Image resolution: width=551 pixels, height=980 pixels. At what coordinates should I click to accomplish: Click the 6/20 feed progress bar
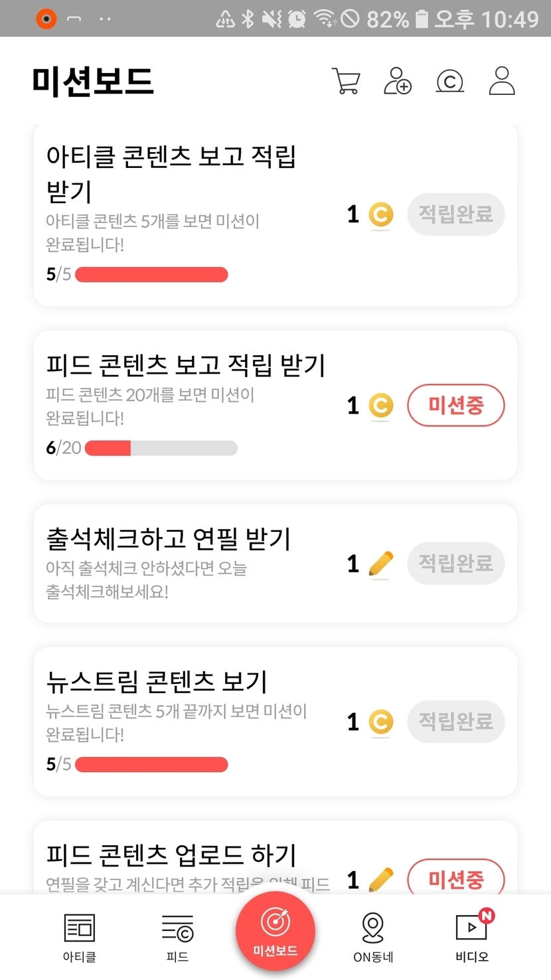pos(161,448)
